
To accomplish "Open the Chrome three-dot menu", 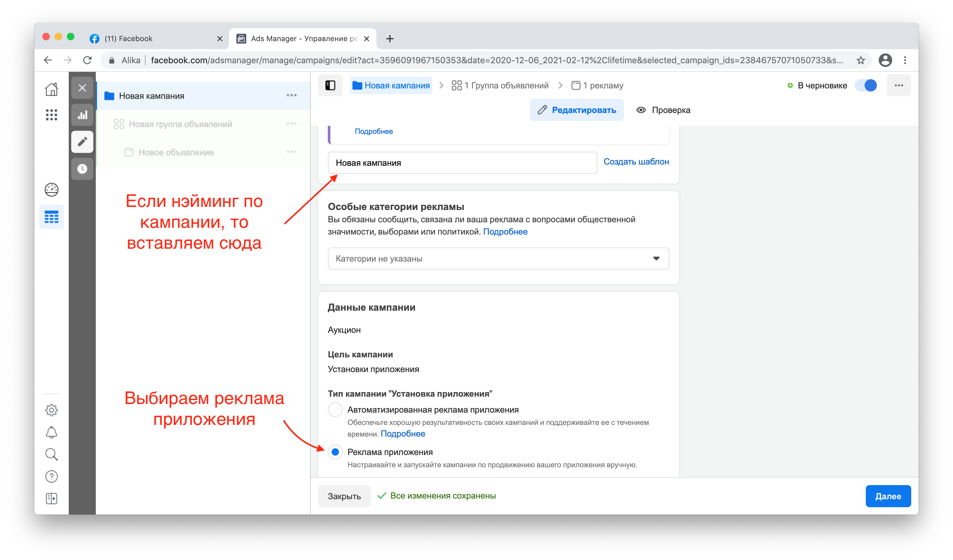I will coord(905,60).
